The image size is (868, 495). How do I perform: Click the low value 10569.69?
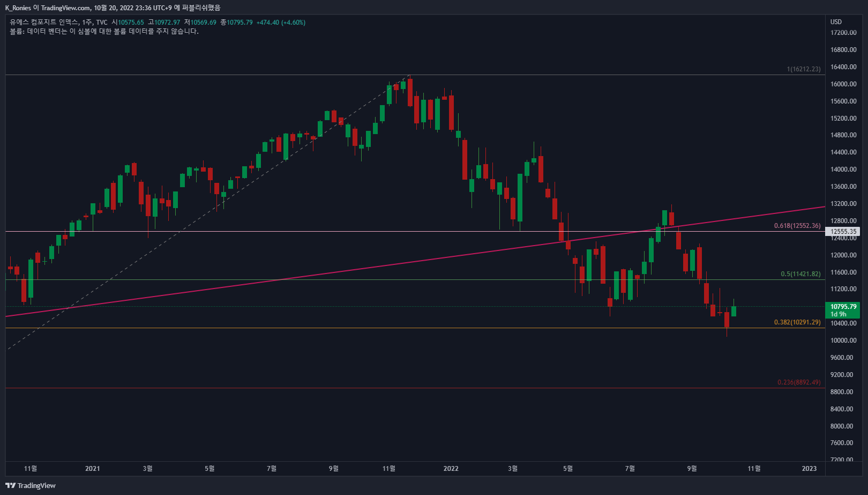point(204,22)
